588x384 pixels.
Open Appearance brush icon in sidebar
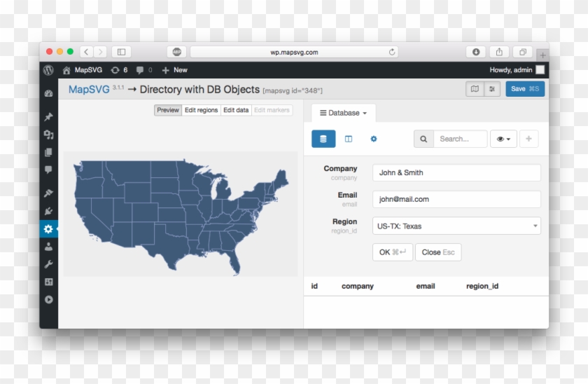pyautogui.click(x=49, y=193)
